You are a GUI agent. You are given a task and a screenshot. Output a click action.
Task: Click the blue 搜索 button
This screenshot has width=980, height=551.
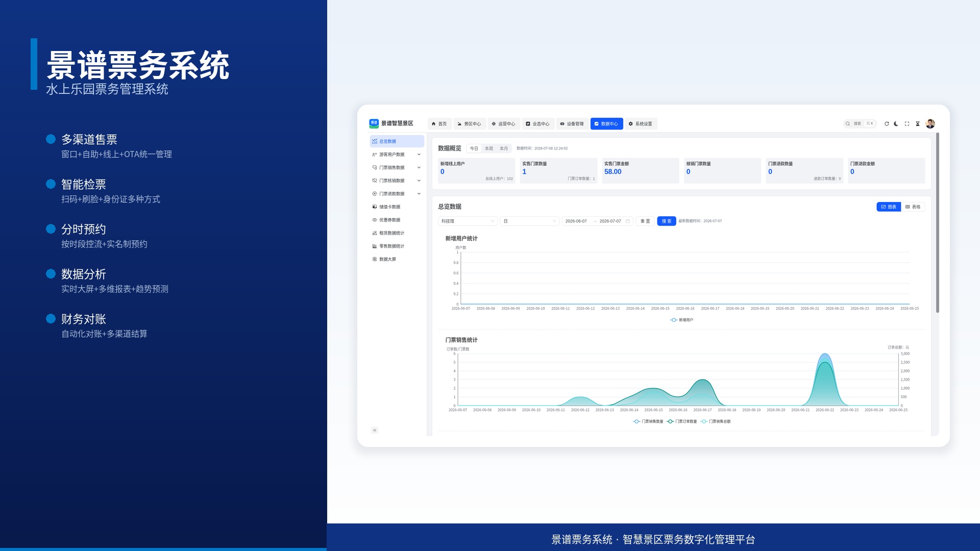click(x=667, y=221)
